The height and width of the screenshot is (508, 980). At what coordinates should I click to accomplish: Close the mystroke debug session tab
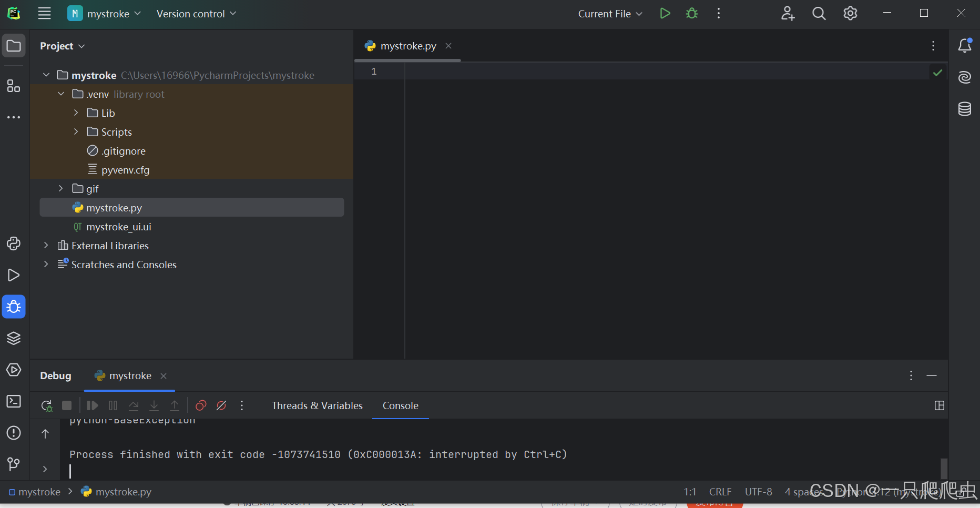(x=164, y=375)
